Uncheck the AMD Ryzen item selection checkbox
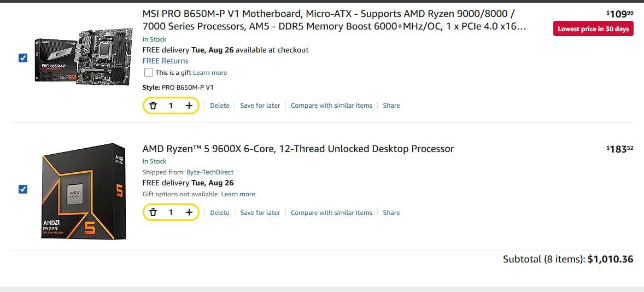644x292 pixels. tap(23, 189)
